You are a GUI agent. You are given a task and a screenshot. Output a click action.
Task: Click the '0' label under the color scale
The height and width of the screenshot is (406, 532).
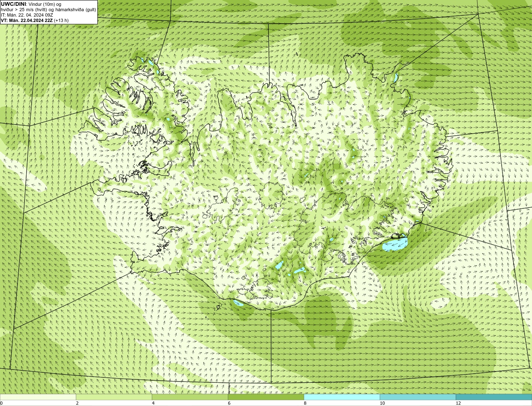pyautogui.click(x=1, y=403)
